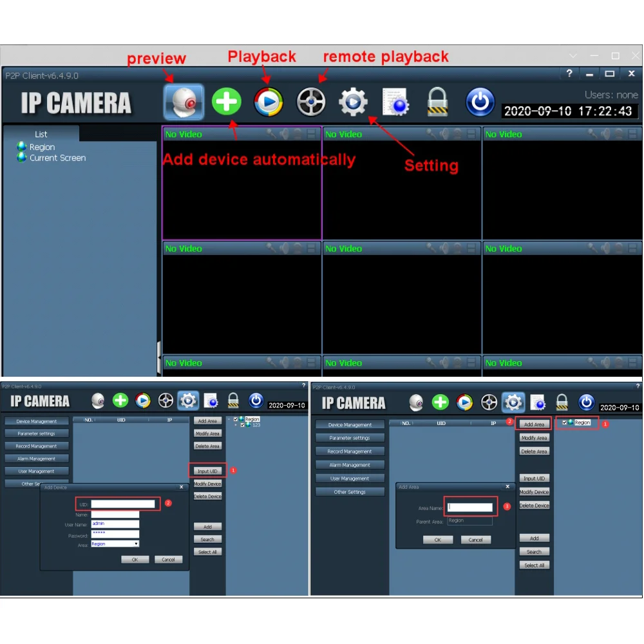
Task: Click the log document icon in the top window toolbar
Action: point(395,102)
